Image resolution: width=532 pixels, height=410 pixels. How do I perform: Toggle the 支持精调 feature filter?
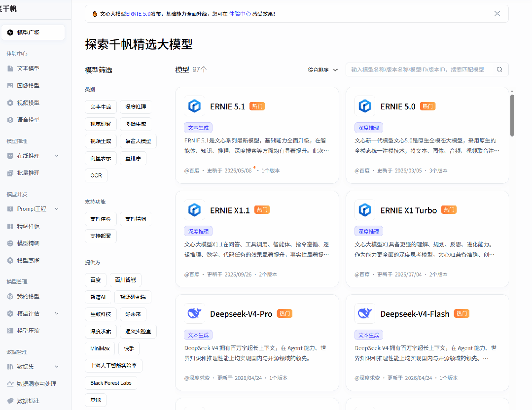pyautogui.click(x=136, y=219)
